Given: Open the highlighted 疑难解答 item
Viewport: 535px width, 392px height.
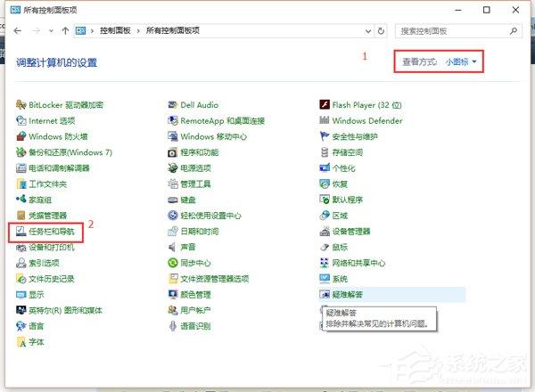Looking at the screenshot, I should [392, 294].
